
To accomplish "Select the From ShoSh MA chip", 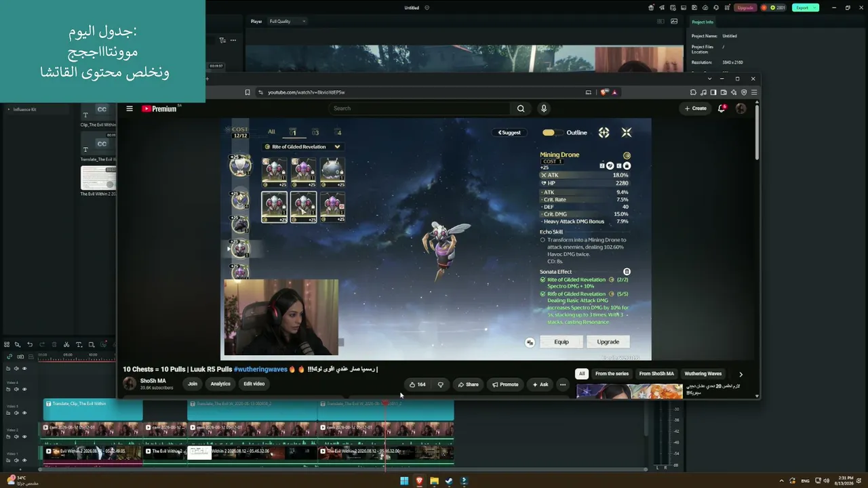I will click(656, 373).
